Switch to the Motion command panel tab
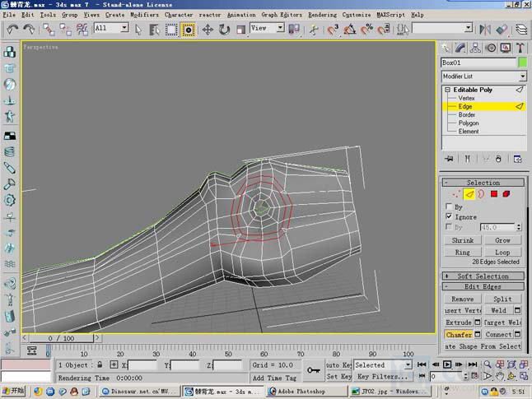This screenshot has width=532, height=399. pyautogui.click(x=491, y=48)
